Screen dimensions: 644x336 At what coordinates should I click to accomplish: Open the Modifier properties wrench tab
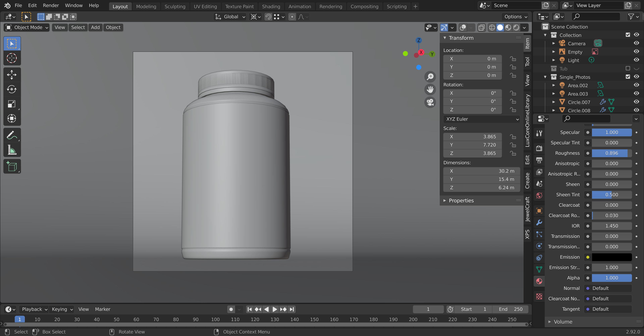(539, 222)
